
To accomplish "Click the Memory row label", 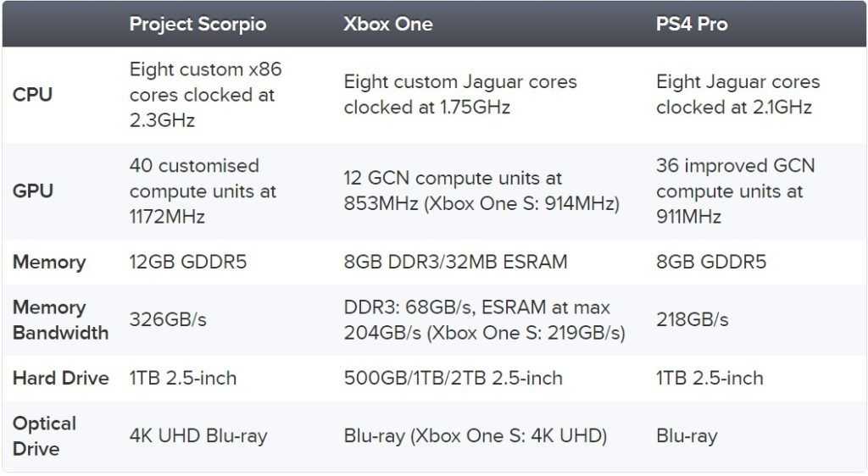I will (x=48, y=262).
